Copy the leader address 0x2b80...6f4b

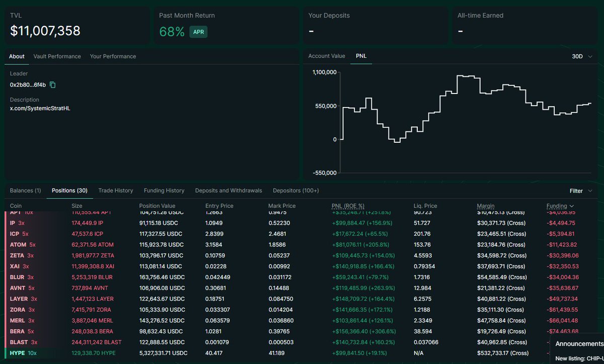52,85
